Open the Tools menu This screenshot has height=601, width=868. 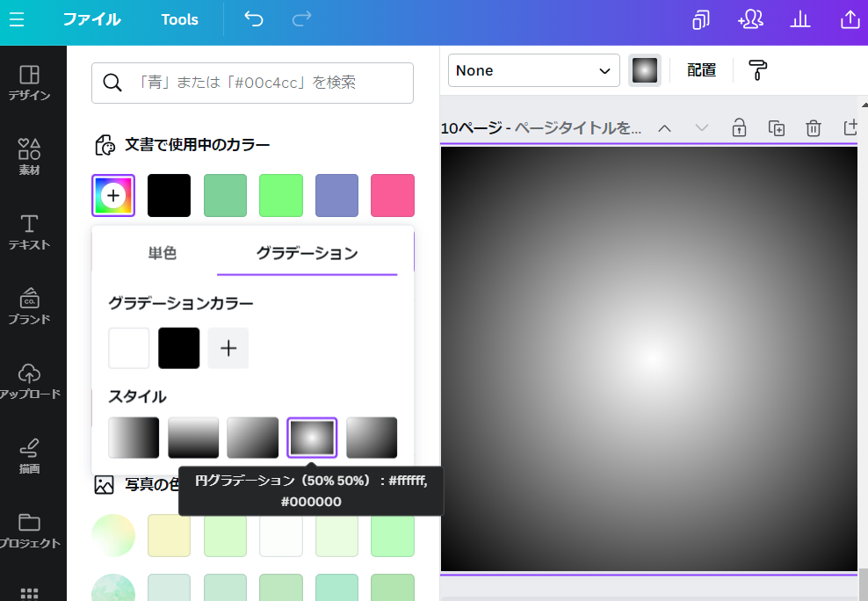pos(179,20)
